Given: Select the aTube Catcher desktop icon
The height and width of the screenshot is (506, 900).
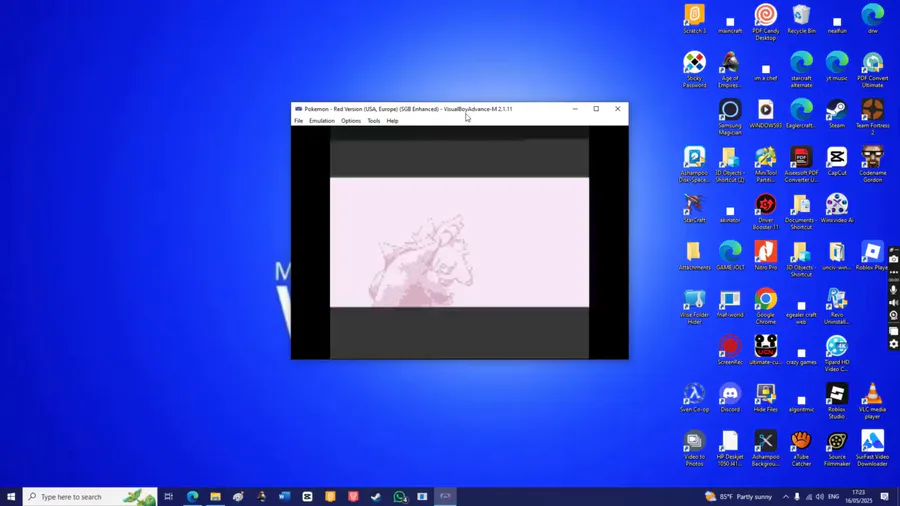Looking at the screenshot, I should 801,449.
